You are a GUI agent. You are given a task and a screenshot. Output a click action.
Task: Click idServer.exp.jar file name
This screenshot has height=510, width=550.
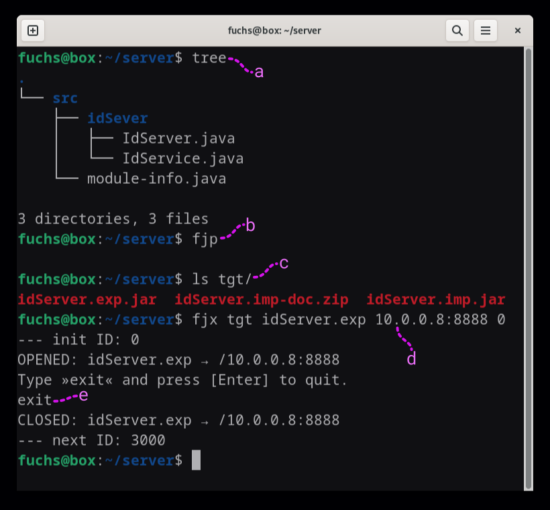tap(87, 300)
